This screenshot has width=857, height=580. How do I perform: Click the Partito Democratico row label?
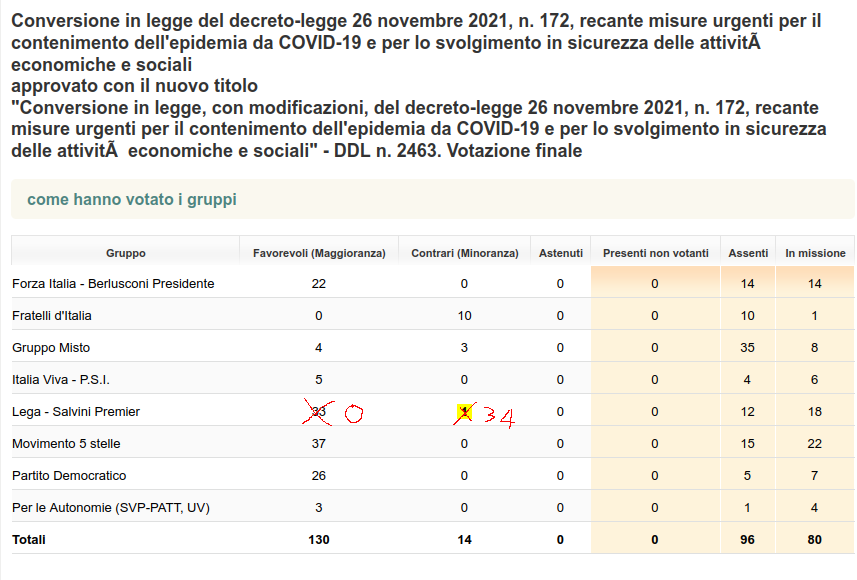click(69, 476)
